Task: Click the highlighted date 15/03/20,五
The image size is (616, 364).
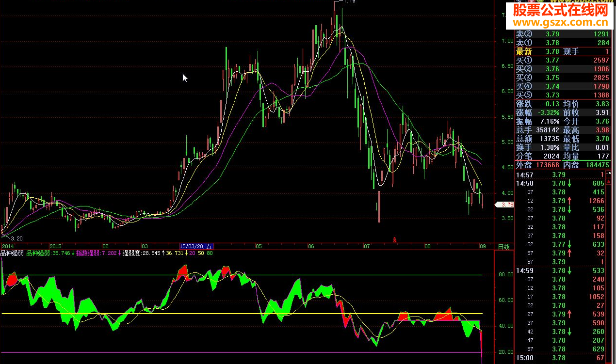Action: click(196, 246)
